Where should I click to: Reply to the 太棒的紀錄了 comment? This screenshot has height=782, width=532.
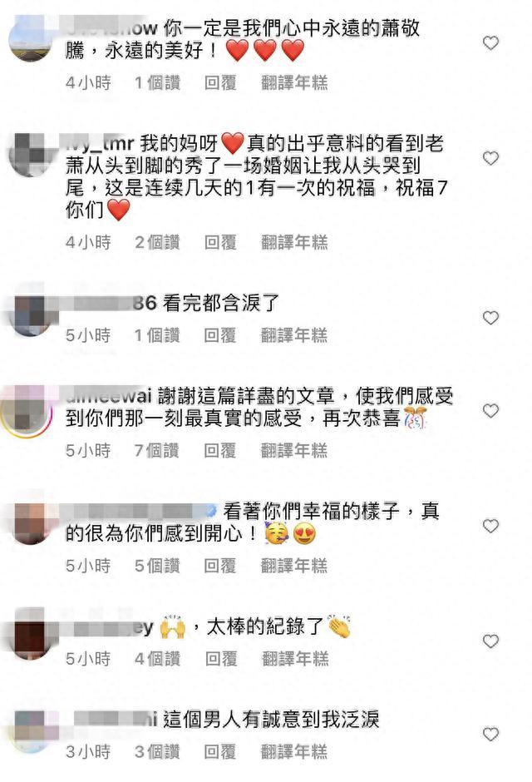tap(220, 658)
